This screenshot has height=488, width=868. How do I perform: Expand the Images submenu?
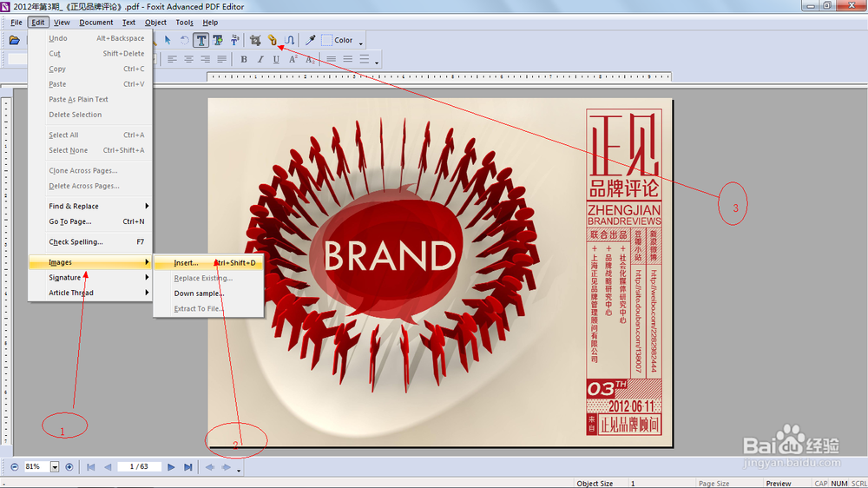coord(90,262)
